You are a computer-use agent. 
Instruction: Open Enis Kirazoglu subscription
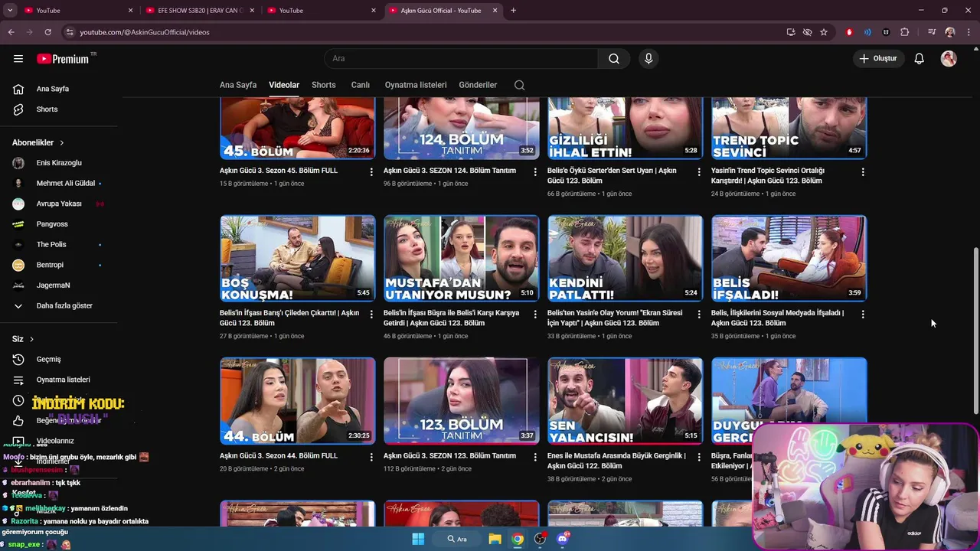click(58, 163)
